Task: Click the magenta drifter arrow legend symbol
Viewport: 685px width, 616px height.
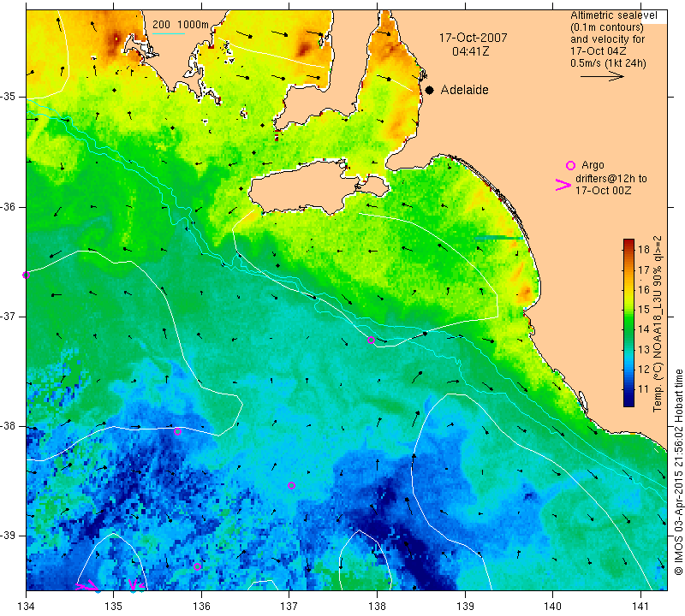Action: pos(563,185)
